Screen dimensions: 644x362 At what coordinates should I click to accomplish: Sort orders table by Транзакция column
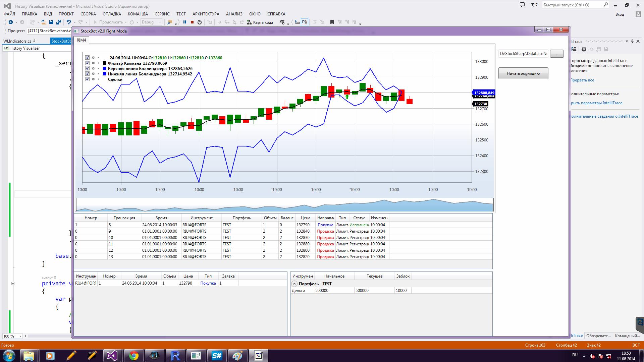124,218
